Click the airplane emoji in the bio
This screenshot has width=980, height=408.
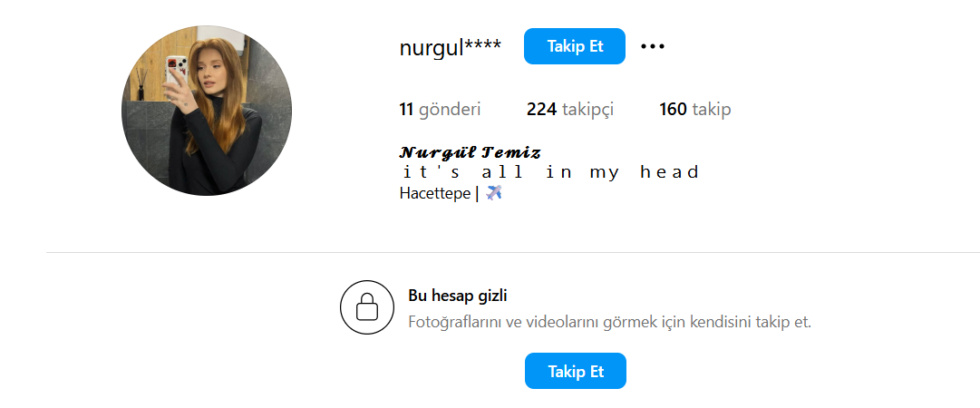494,192
